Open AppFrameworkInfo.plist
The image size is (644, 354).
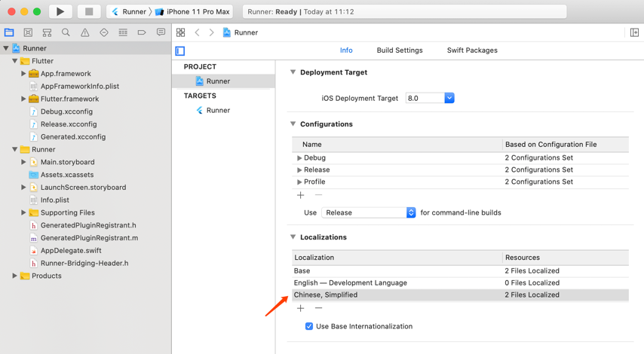click(x=80, y=86)
